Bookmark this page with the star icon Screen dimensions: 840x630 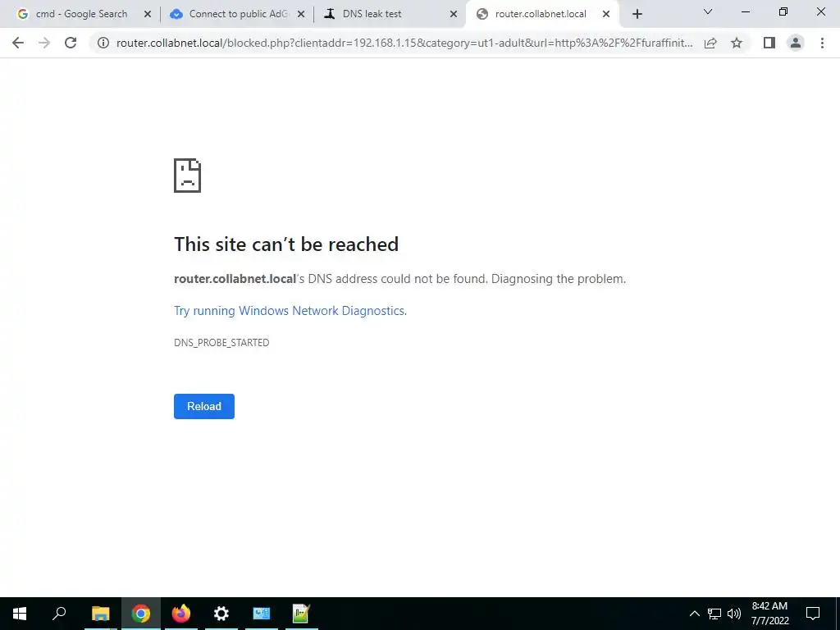(x=737, y=43)
